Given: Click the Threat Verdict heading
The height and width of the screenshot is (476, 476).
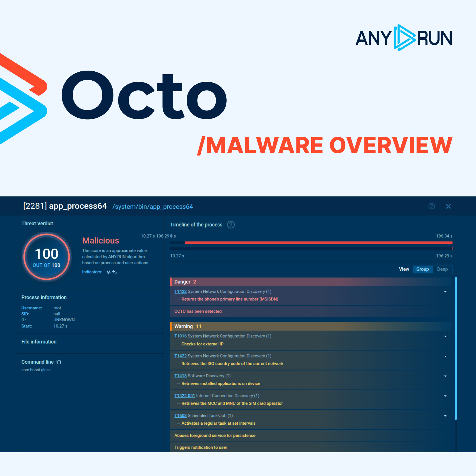Looking at the screenshot, I should 37,224.
